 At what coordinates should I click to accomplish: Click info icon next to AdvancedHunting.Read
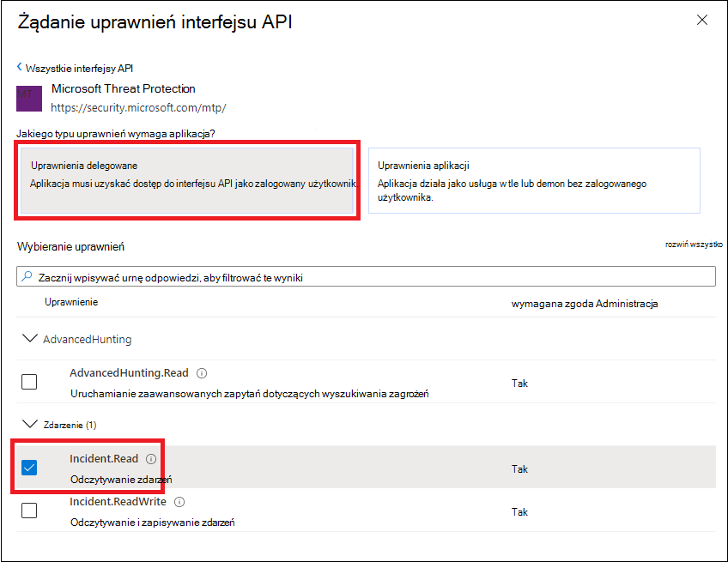203,373
